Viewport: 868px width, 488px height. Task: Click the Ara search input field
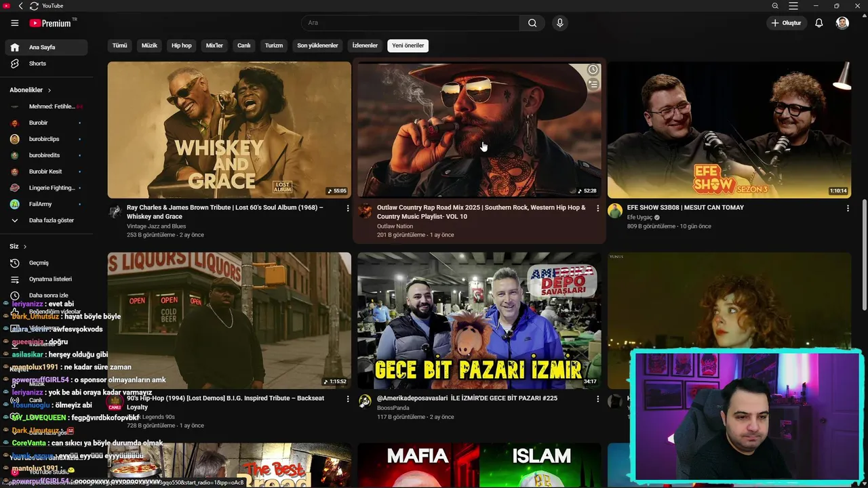pyautogui.click(x=410, y=23)
